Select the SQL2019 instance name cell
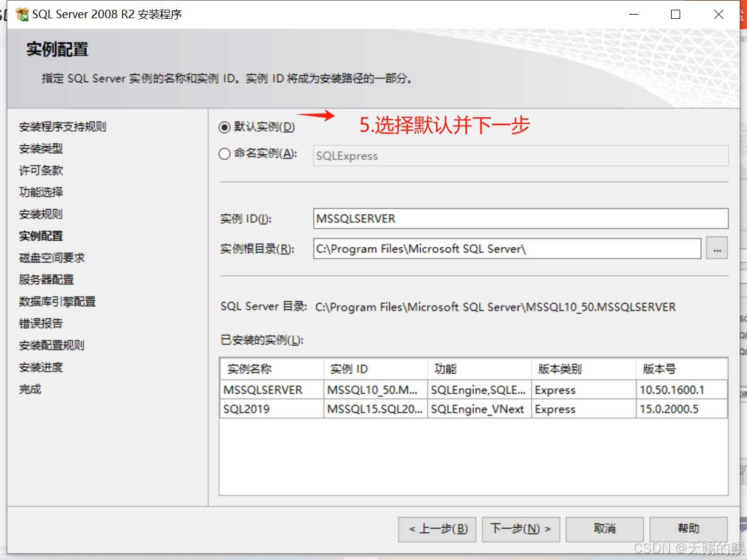Image resolution: width=747 pixels, height=560 pixels. point(272,409)
